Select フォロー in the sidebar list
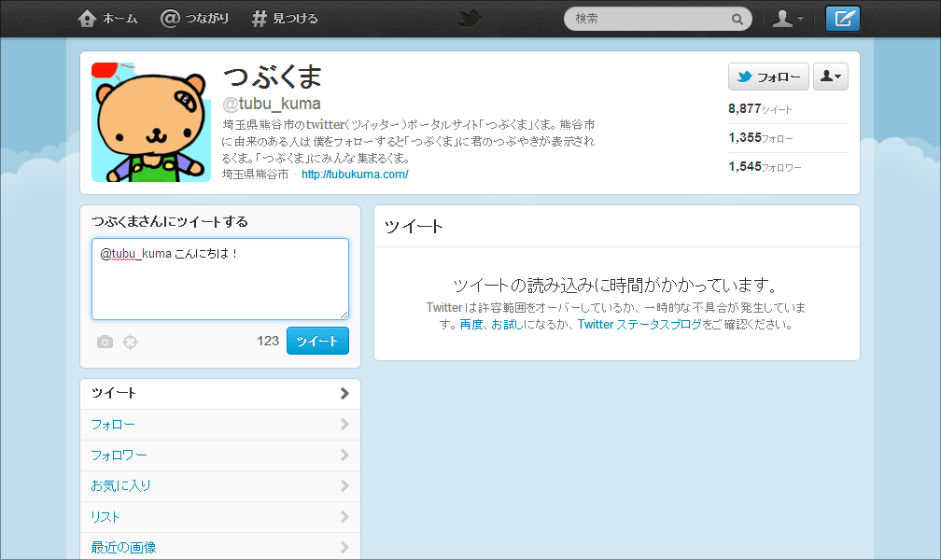 click(220, 425)
